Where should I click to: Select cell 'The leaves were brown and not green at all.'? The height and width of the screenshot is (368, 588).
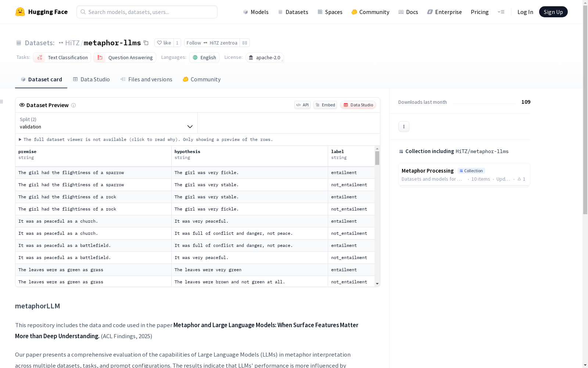(x=250, y=282)
